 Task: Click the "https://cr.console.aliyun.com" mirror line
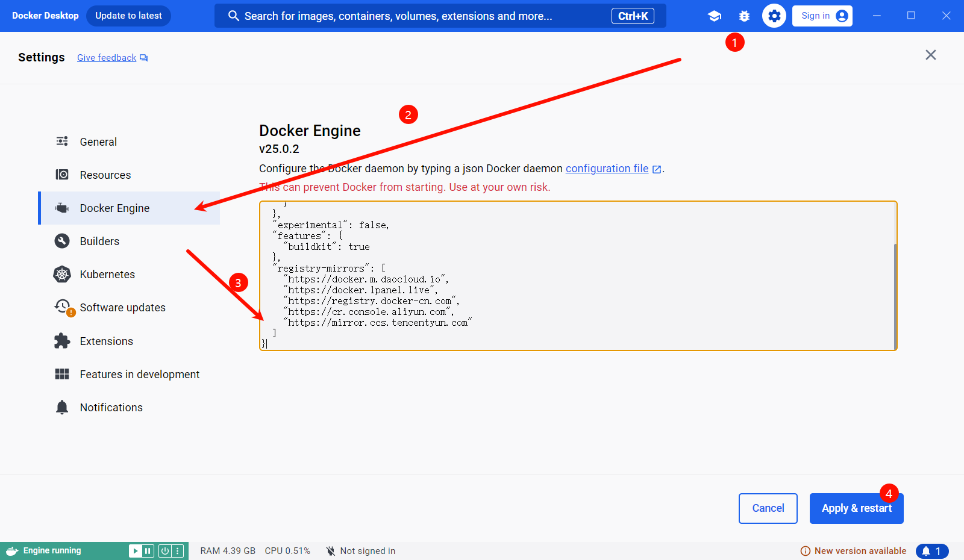tap(369, 312)
